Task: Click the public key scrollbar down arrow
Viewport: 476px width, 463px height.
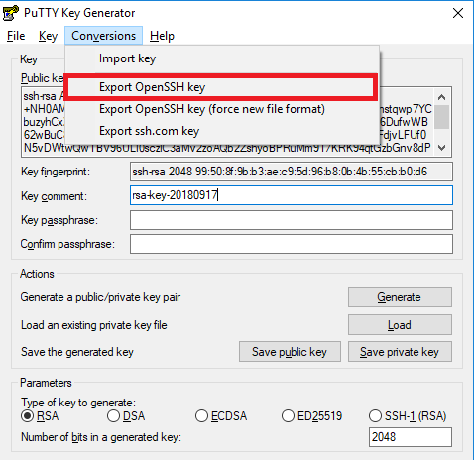Action: coord(441,148)
